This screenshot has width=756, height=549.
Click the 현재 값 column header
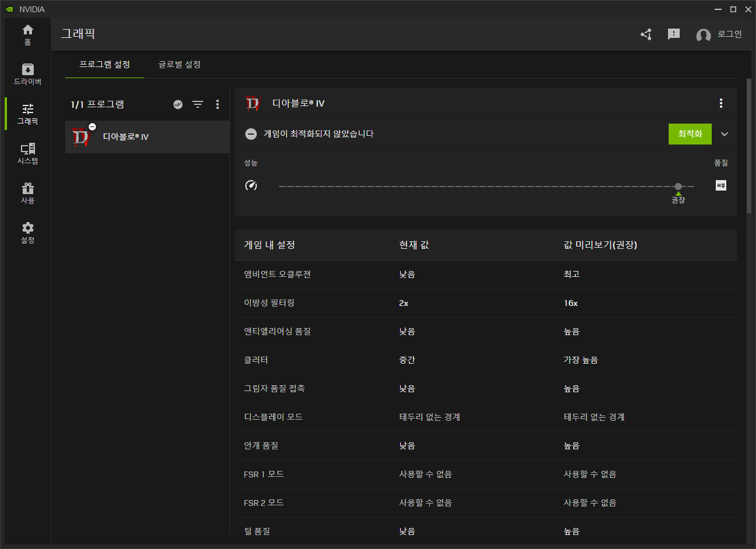click(x=414, y=245)
